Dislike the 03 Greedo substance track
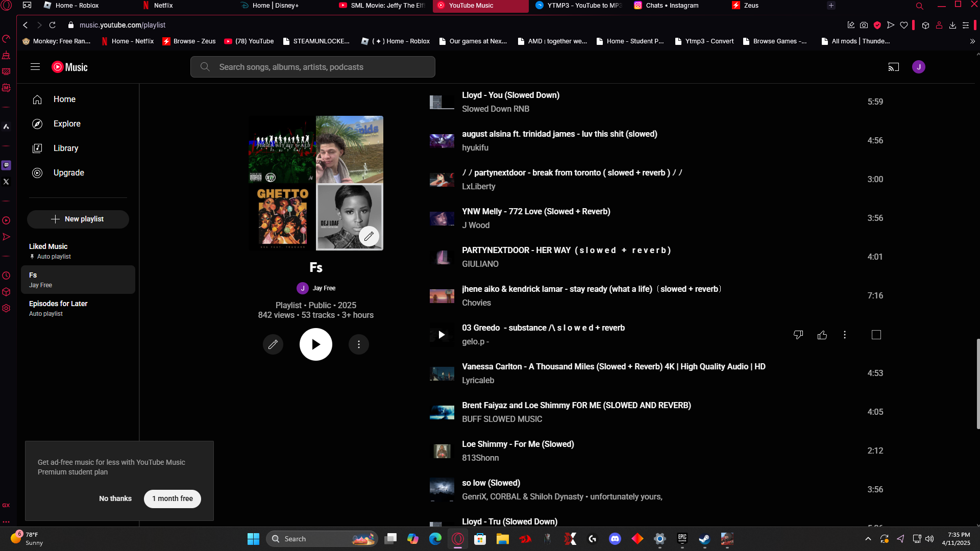Screen dimensions: 980x551 point(798,335)
